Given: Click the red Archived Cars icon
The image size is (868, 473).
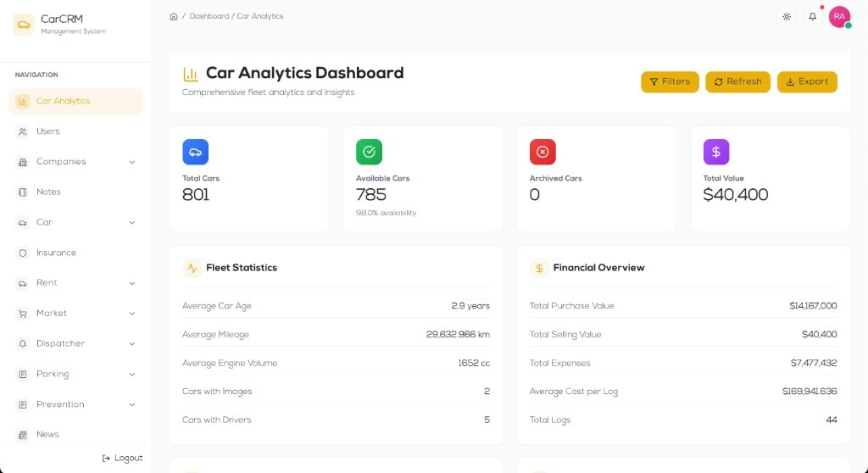Looking at the screenshot, I should pyautogui.click(x=542, y=152).
